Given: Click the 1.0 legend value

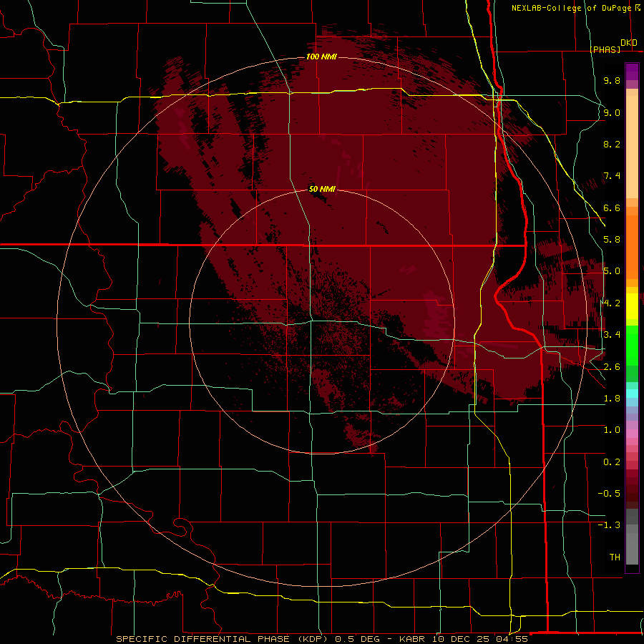Looking at the screenshot, I should click(612, 430).
